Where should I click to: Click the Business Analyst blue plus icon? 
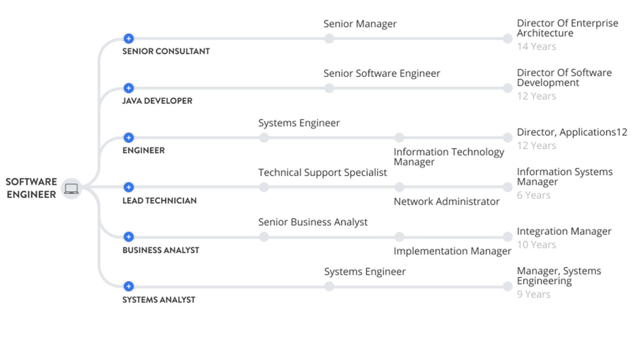click(128, 237)
